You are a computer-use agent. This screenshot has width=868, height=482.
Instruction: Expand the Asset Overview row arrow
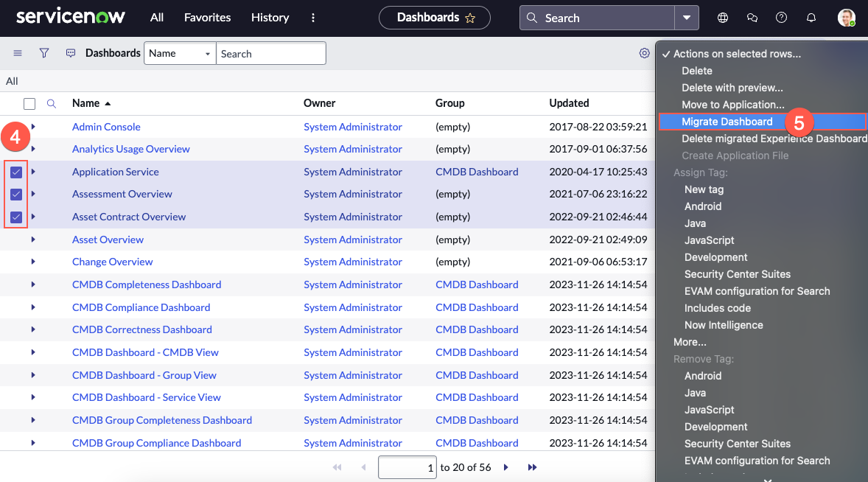click(33, 240)
